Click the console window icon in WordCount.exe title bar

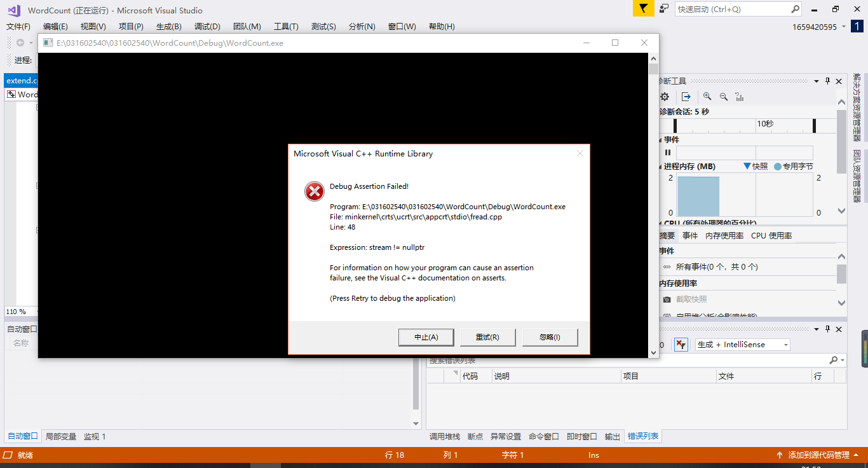click(48, 43)
